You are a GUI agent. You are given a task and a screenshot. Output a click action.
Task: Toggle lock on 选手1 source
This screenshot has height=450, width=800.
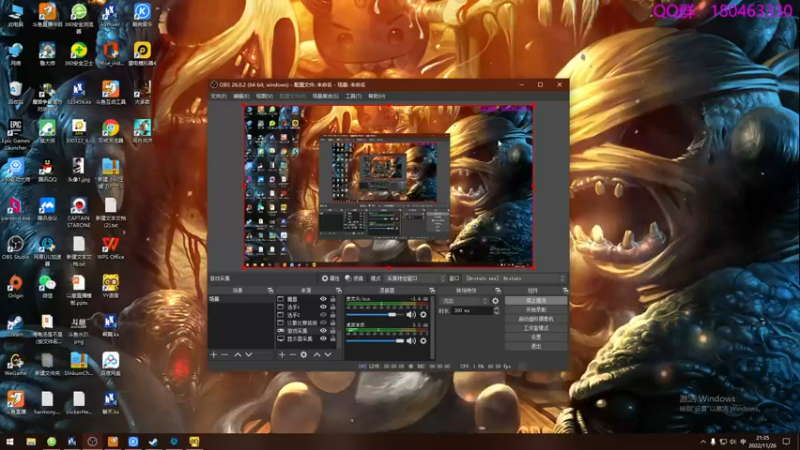tap(333, 307)
